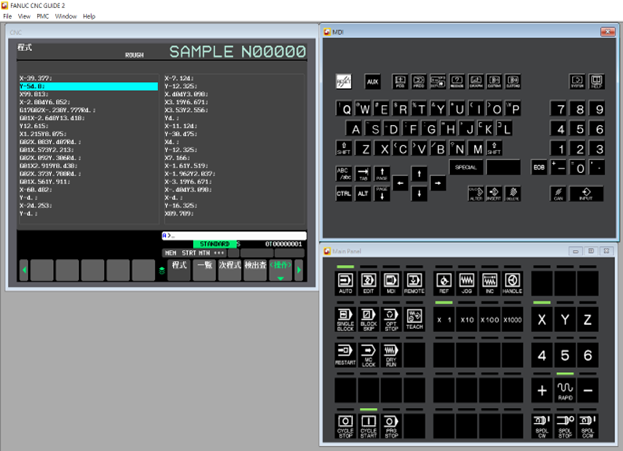Start spindle counterclockwise with SPDL CCW

pos(588,426)
